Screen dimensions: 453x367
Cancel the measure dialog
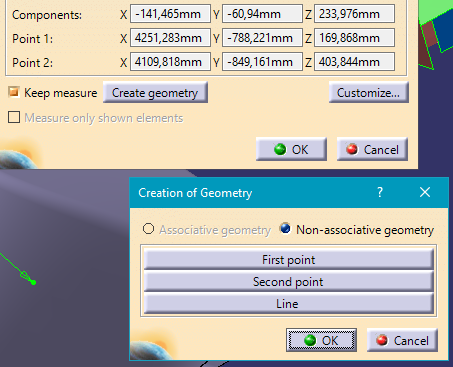372,149
